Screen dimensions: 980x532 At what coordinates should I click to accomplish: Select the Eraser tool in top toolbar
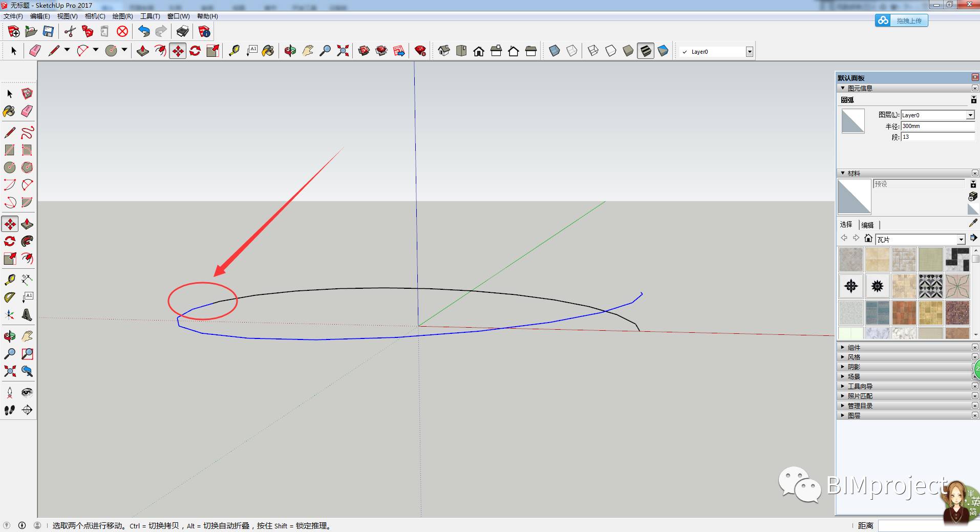click(x=34, y=51)
